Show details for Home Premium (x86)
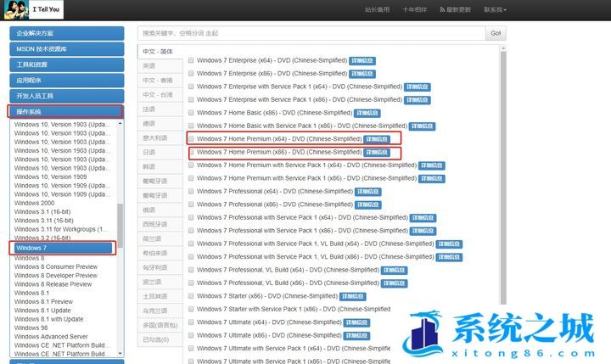 [x=377, y=153]
